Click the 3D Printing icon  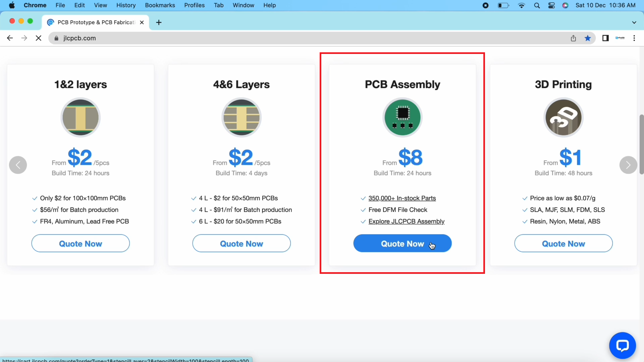coord(563,117)
